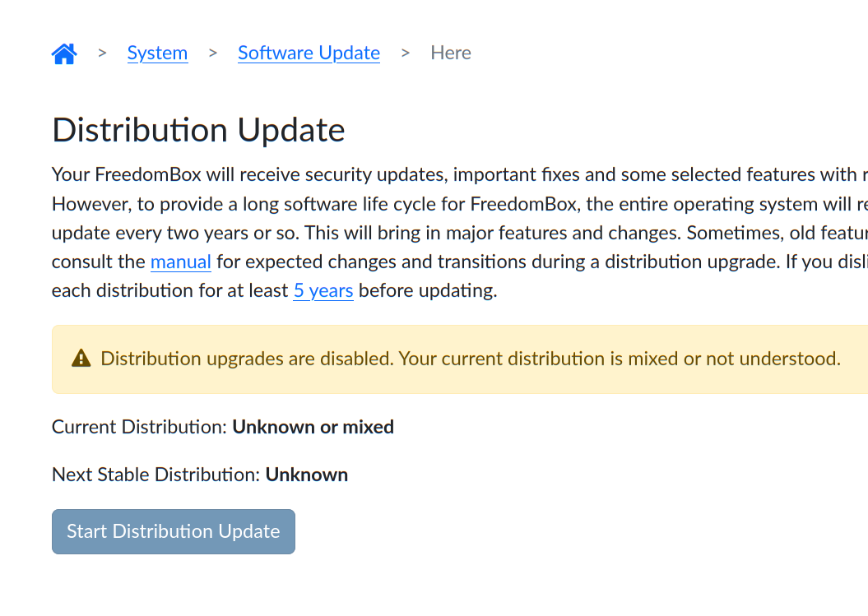Click the first line of the description paragraph

point(453,174)
